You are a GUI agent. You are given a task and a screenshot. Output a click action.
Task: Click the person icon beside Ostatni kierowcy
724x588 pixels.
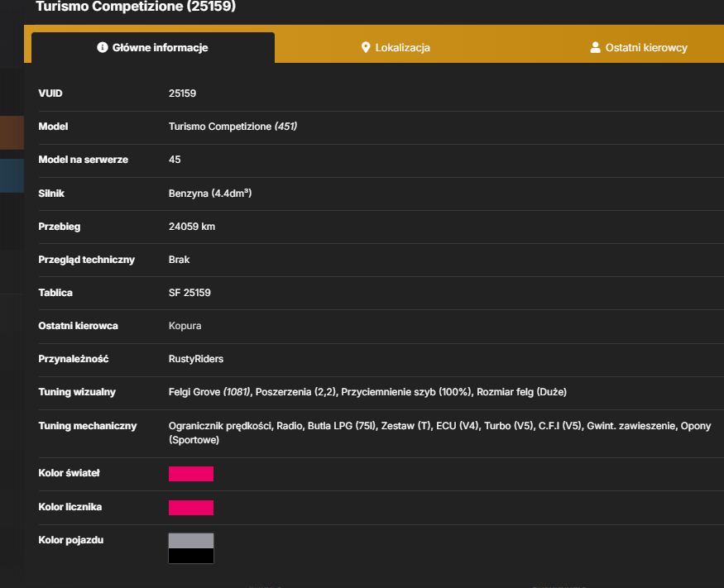click(595, 47)
